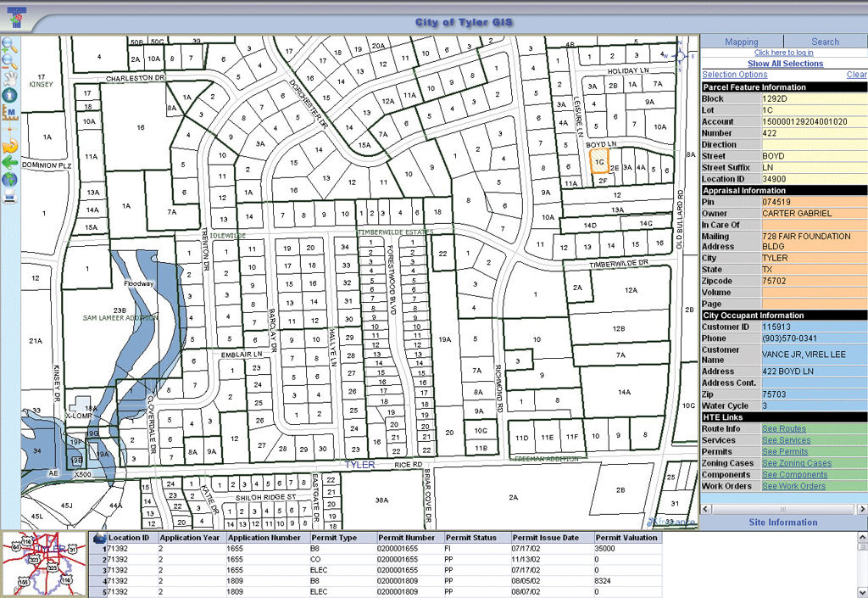Click the RICE RD street label

408,465
